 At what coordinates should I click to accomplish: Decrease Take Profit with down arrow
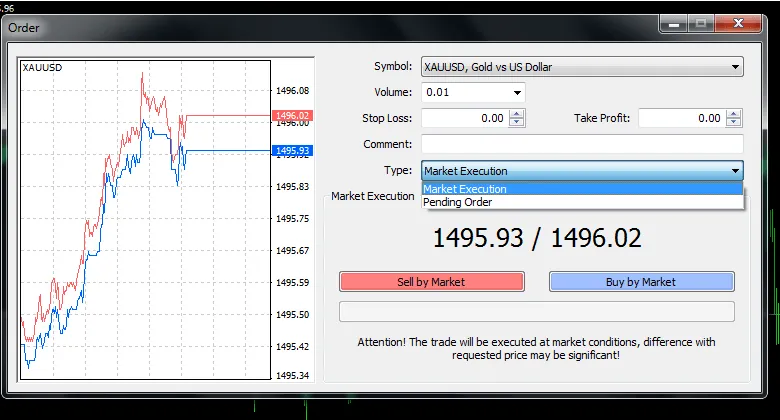[734, 123]
